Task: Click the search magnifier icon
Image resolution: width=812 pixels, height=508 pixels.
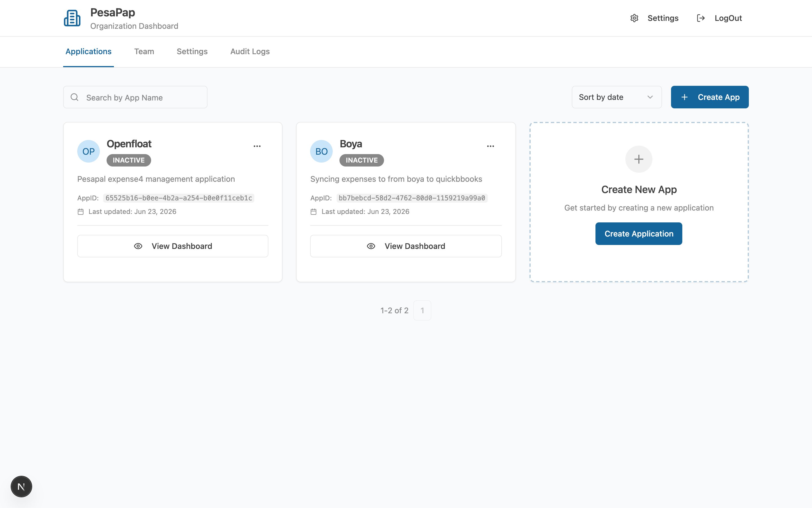Action: (x=74, y=97)
